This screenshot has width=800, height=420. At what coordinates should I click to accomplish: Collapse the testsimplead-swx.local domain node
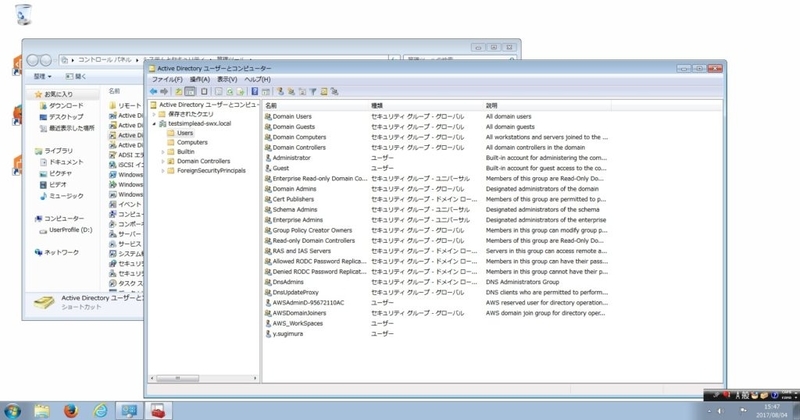click(154, 123)
